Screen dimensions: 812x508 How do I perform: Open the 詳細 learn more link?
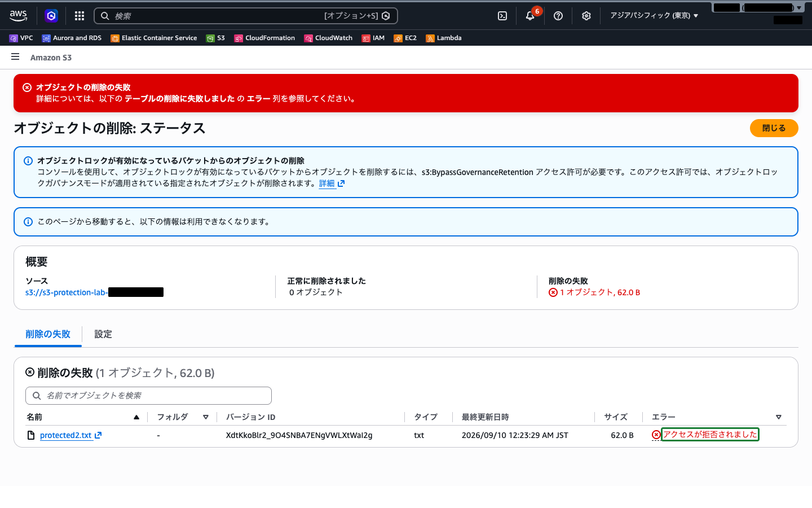[332, 183]
